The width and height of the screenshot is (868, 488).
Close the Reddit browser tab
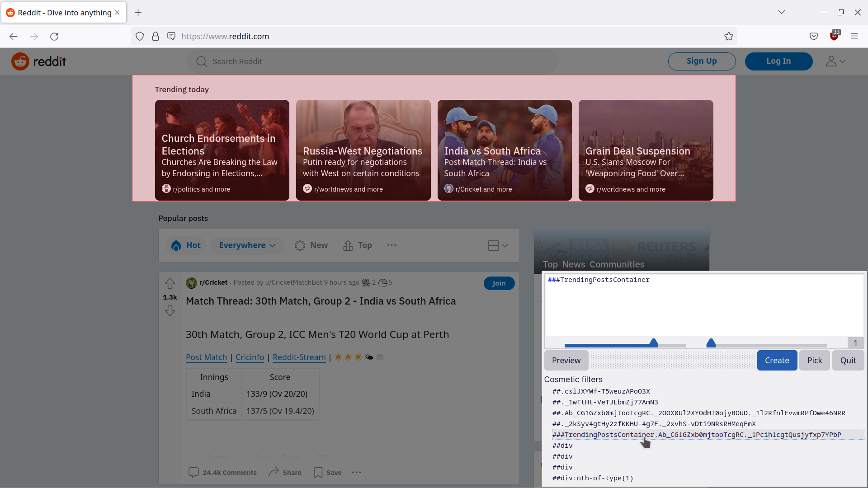pyautogui.click(x=117, y=13)
